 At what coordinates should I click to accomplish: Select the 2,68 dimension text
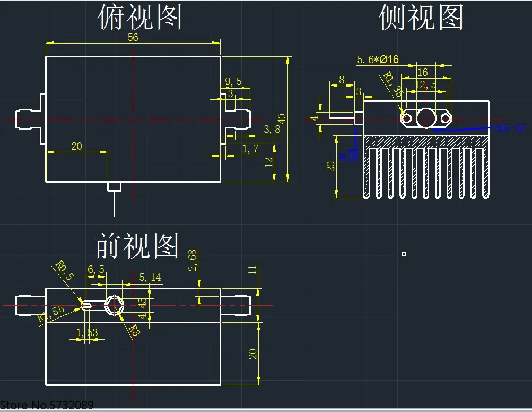192,260
